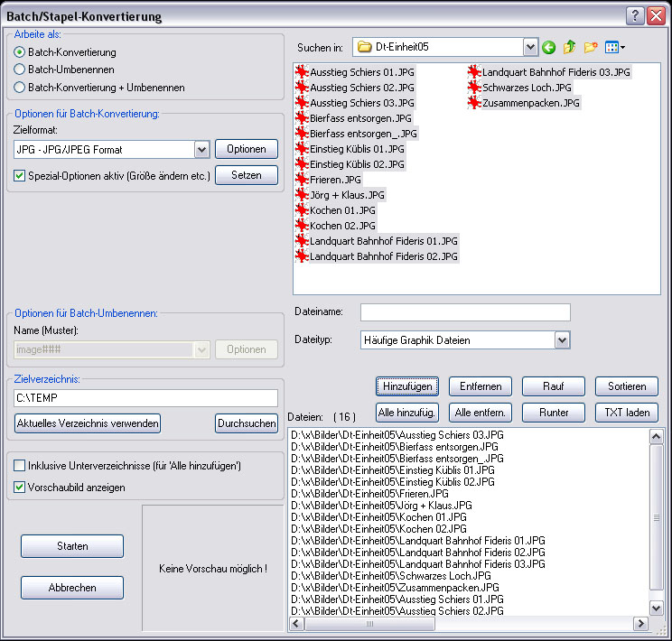Click the Help question mark button

634,15
